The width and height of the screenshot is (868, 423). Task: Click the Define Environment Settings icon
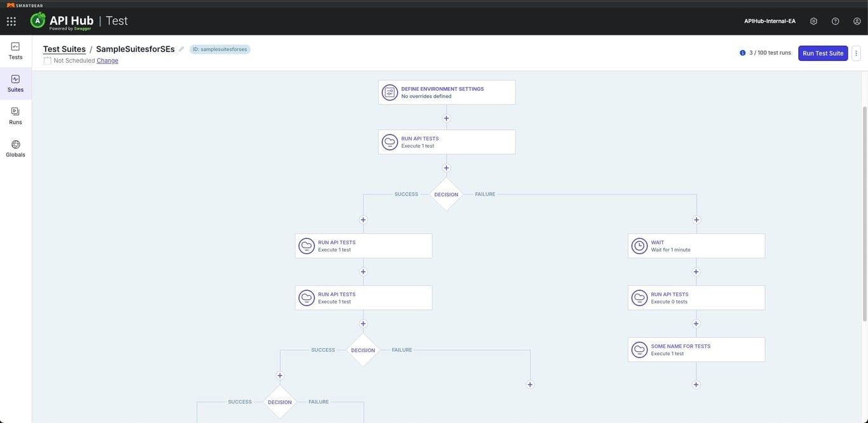point(390,93)
